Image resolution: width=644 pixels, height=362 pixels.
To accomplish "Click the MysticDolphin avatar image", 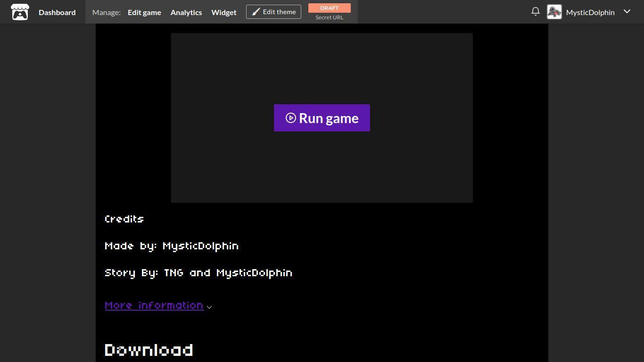I will 554,12.
